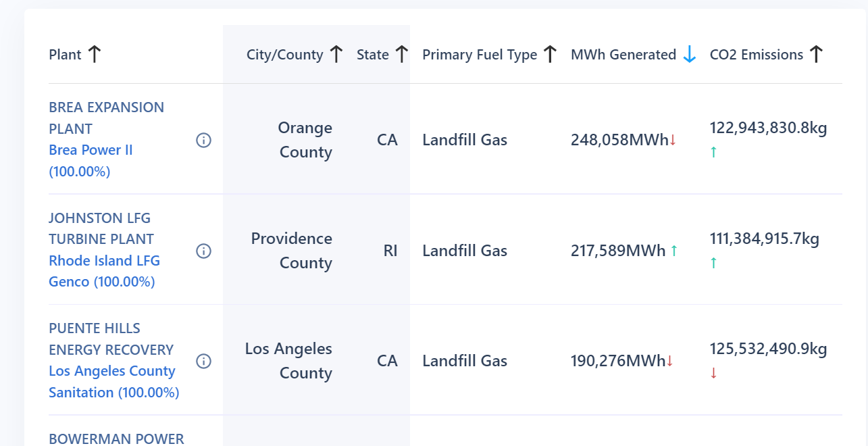
Task: Sort by Plant column arrow
Action: click(95, 55)
